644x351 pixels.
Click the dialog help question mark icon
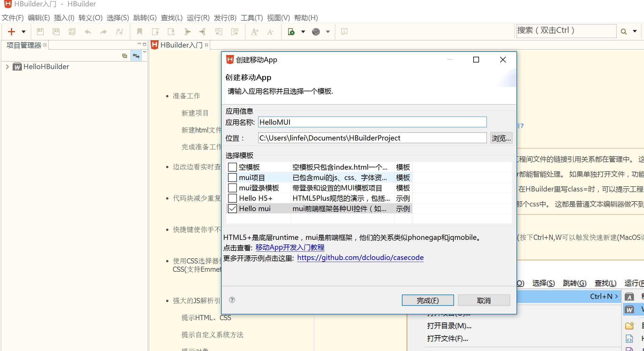point(232,300)
